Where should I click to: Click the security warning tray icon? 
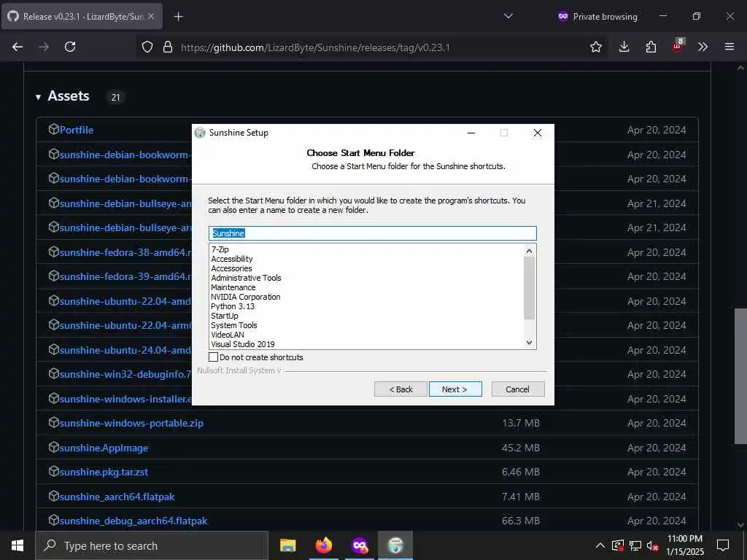point(618,545)
